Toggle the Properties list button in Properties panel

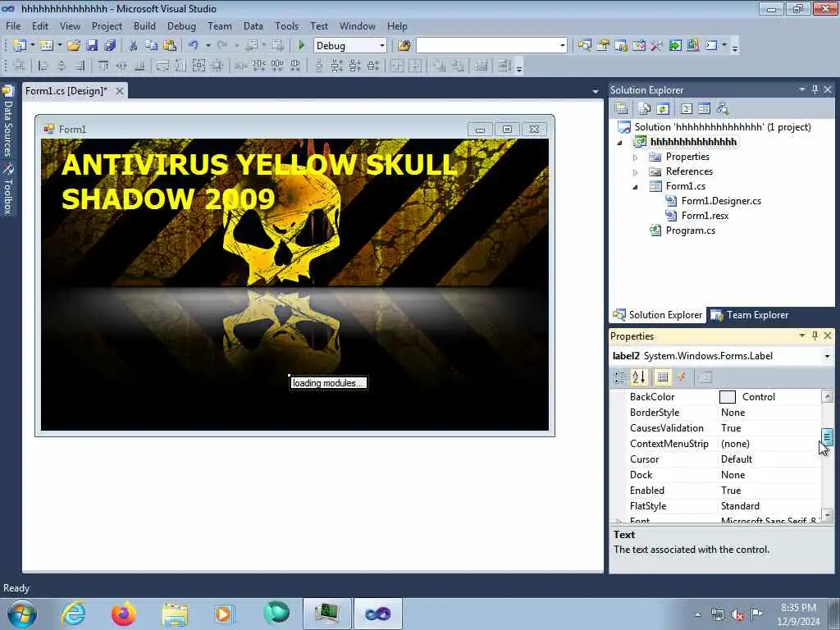coord(663,377)
